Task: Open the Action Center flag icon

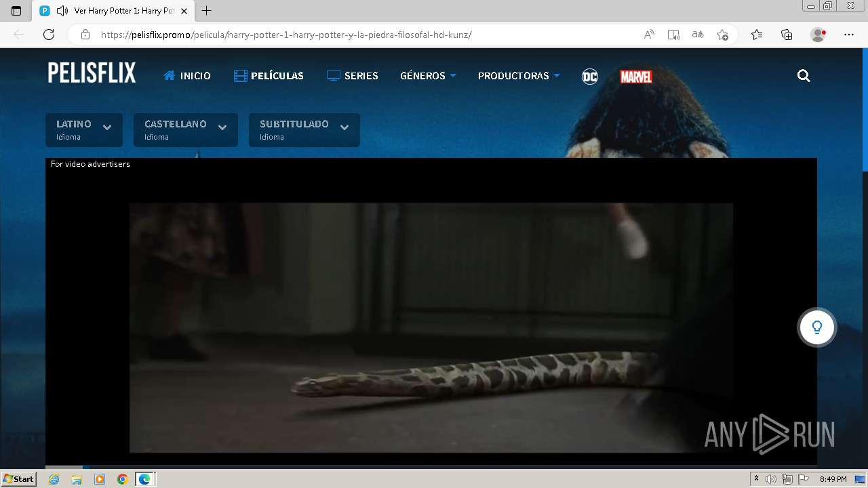Action: pyautogui.click(x=802, y=479)
